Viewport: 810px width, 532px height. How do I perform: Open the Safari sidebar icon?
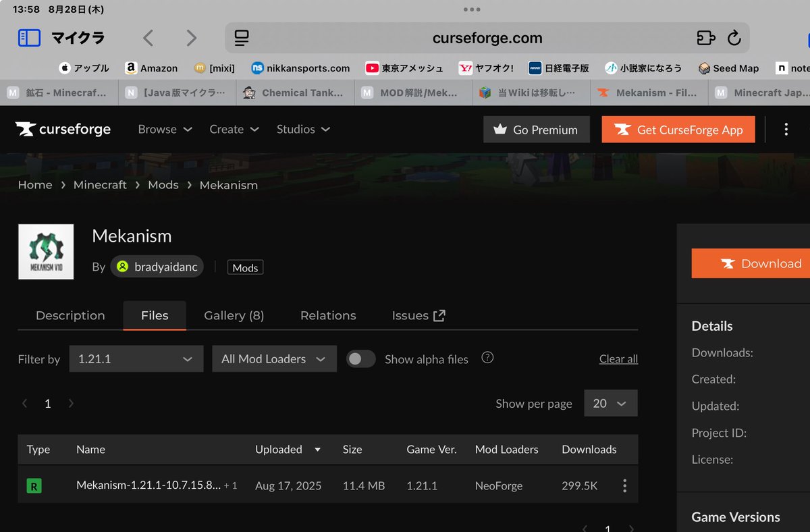(x=29, y=38)
